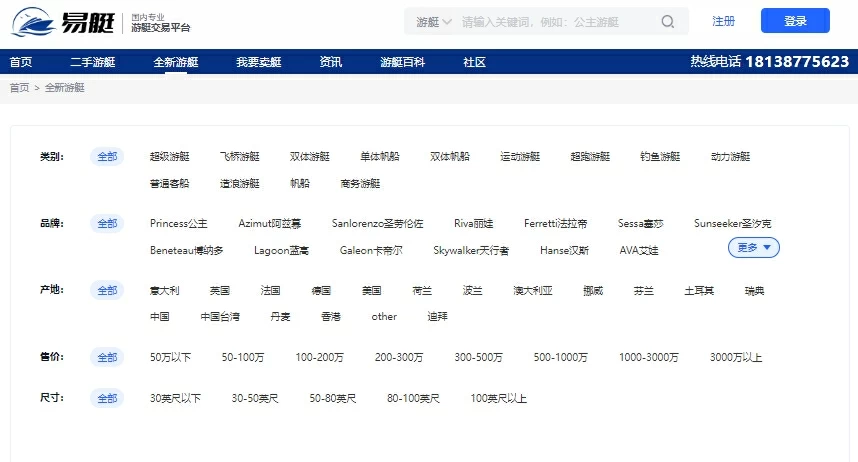Choose brand Riva丽娃
Image resolution: width=858 pixels, height=462 pixels.
pos(473,223)
